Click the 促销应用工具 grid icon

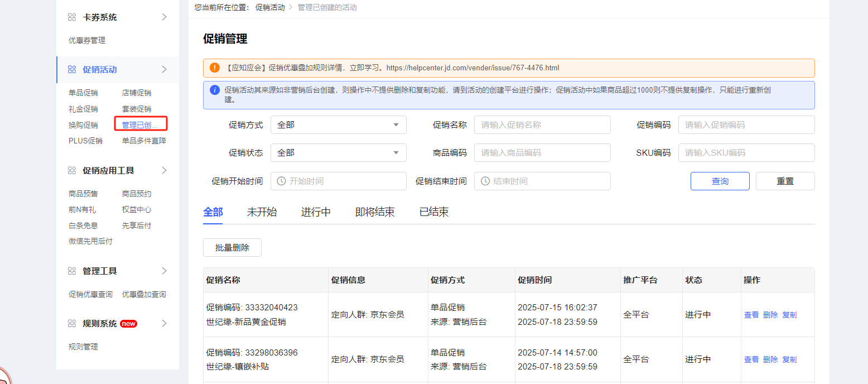click(x=72, y=170)
